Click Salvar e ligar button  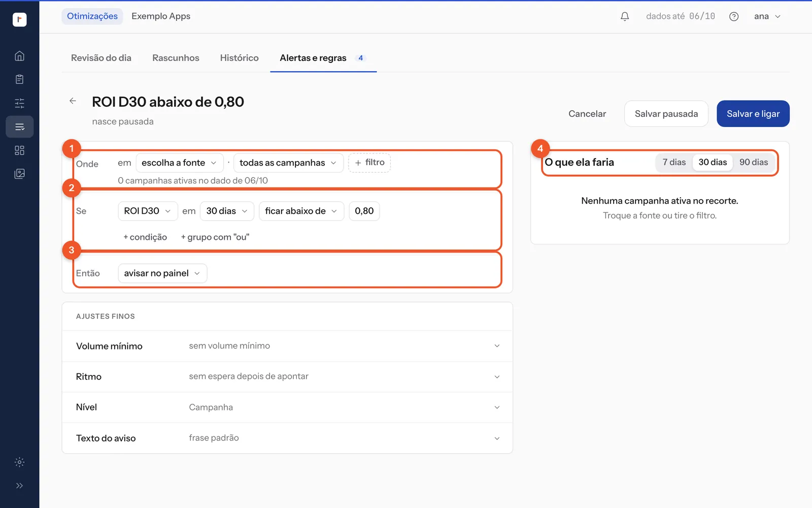coord(753,114)
